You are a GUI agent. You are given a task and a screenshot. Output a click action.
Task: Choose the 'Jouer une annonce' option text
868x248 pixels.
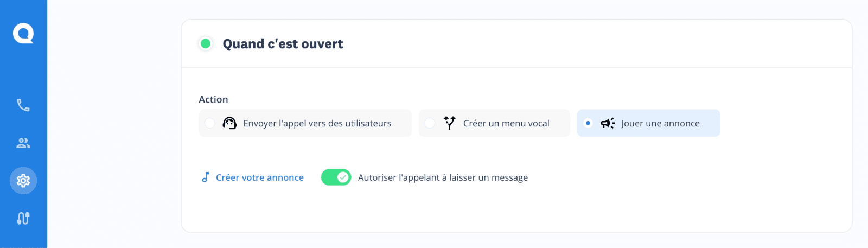coord(660,124)
